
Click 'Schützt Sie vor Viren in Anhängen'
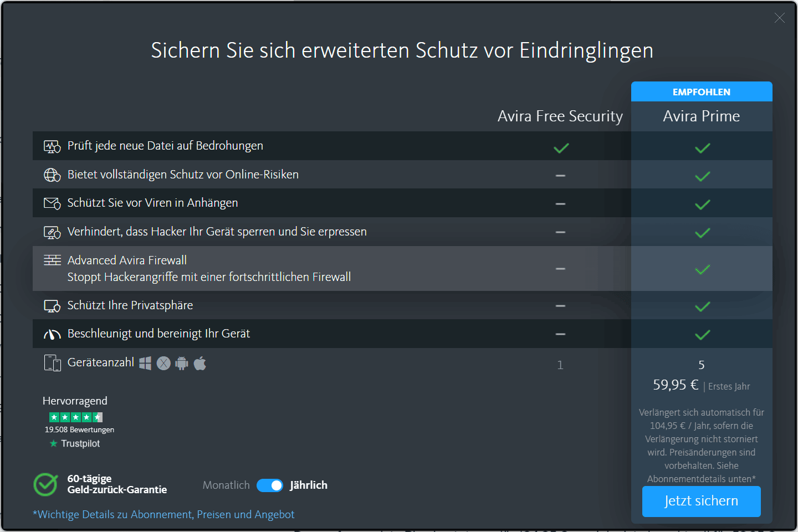pos(152,203)
